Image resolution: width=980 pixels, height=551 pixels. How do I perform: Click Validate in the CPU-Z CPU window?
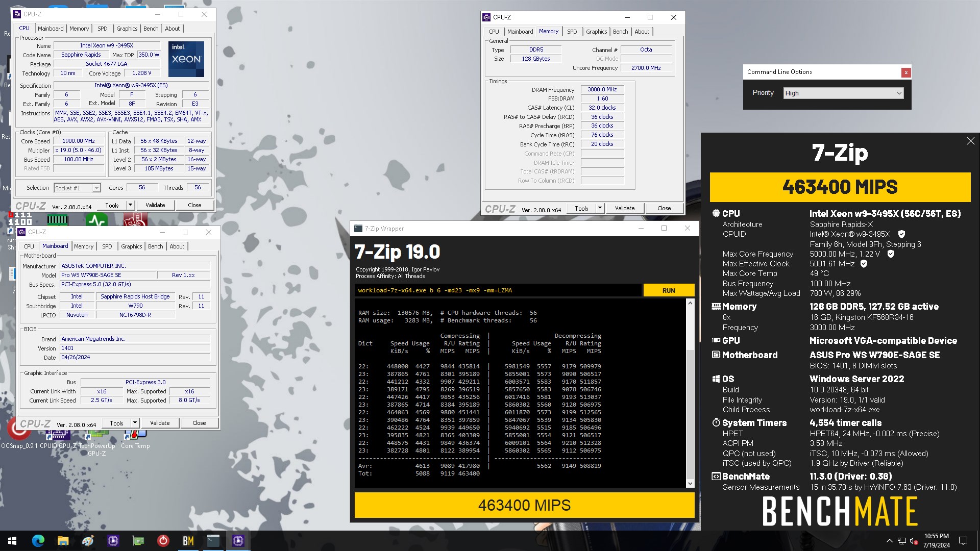[155, 205]
